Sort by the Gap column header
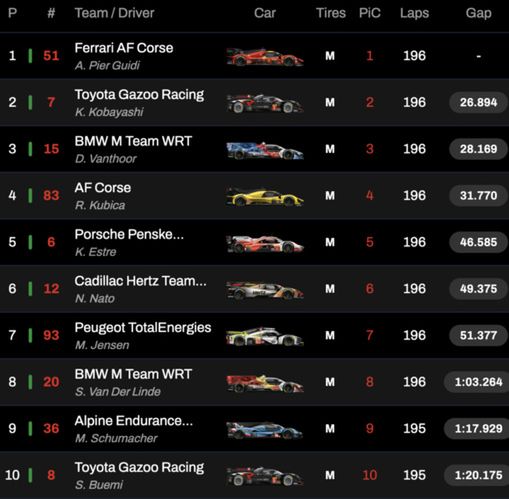The image size is (509, 499). click(478, 13)
